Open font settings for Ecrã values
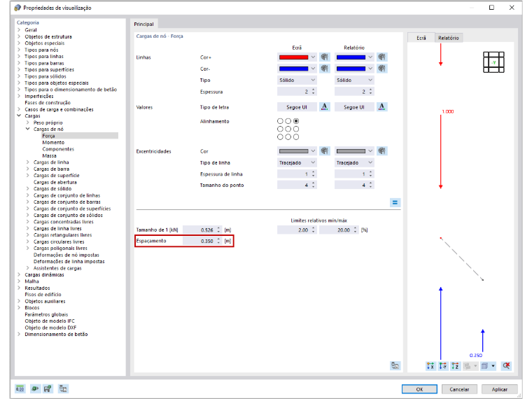The image size is (532, 399). (325, 107)
